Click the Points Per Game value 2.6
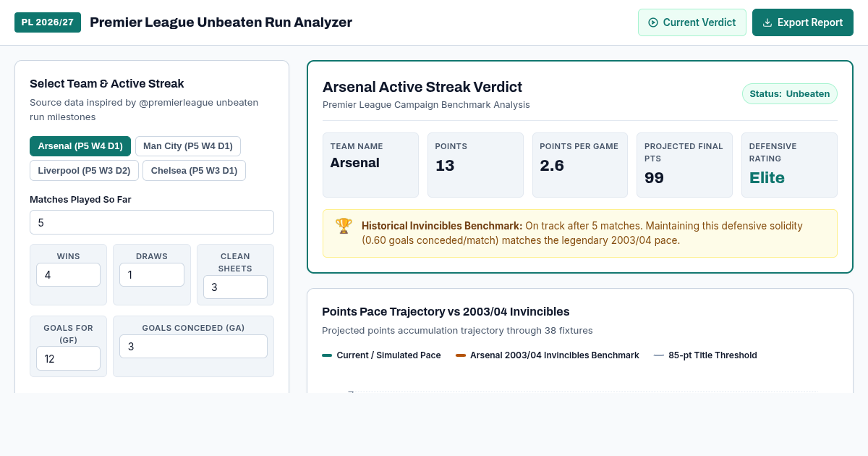The height and width of the screenshot is (456, 868). (552, 166)
